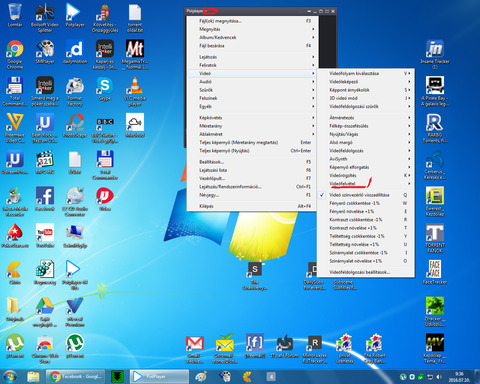Expand the Lejátszás submenu
This screenshot has width=480, height=384.
pyautogui.click(x=252, y=57)
